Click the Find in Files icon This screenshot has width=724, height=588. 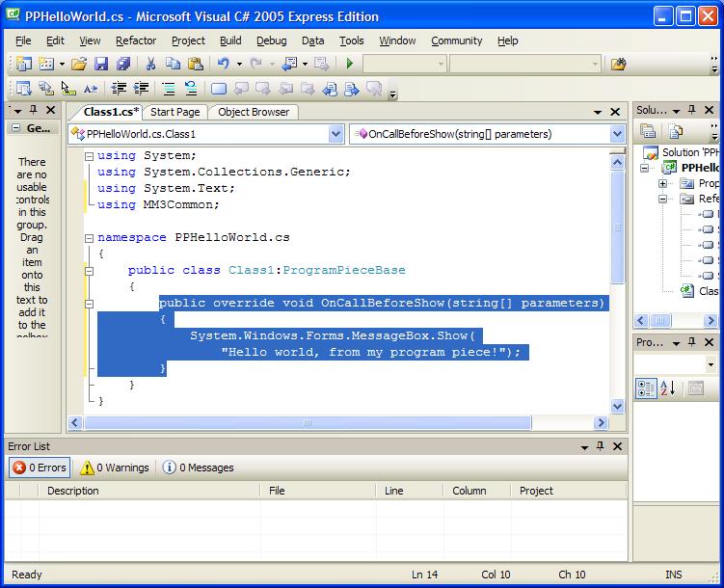point(619,64)
